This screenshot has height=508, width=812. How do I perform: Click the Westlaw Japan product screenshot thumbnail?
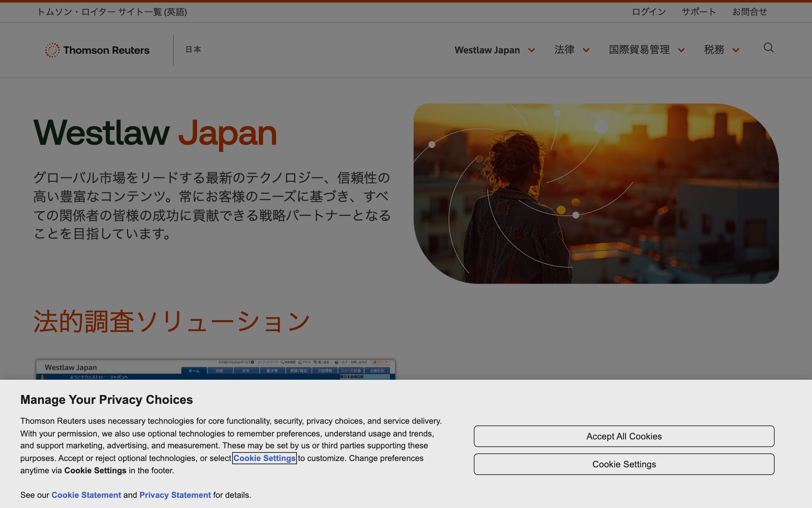pos(216,369)
